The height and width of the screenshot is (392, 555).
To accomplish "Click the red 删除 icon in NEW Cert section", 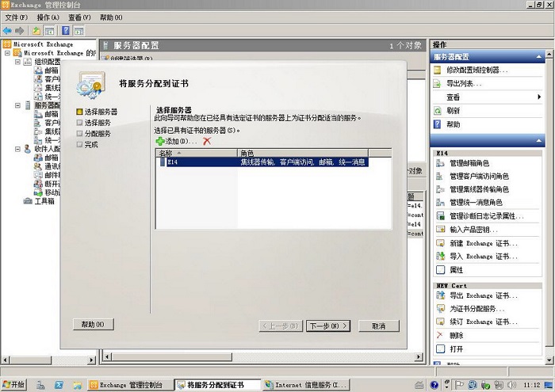I will [440, 335].
